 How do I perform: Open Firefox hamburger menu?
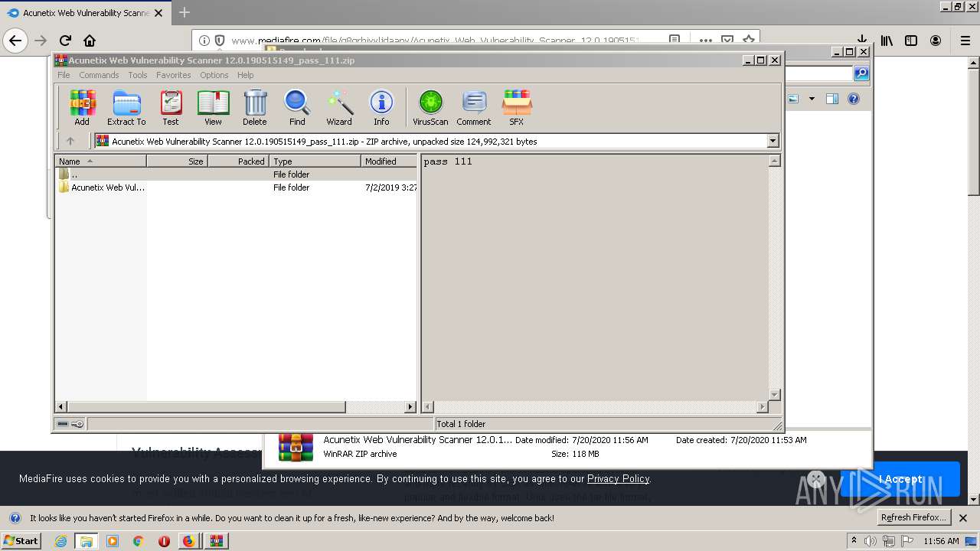coord(965,41)
